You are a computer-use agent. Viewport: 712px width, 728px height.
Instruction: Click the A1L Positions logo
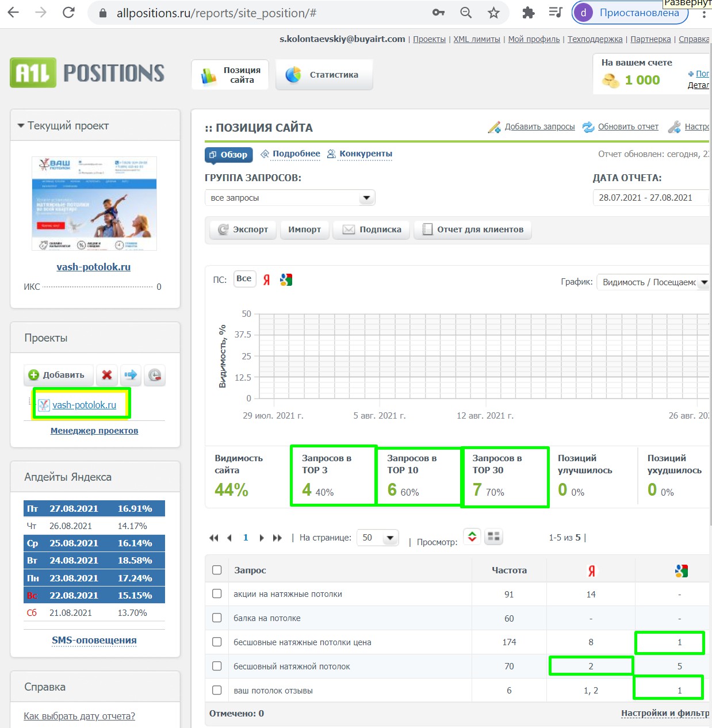point(87,73)
